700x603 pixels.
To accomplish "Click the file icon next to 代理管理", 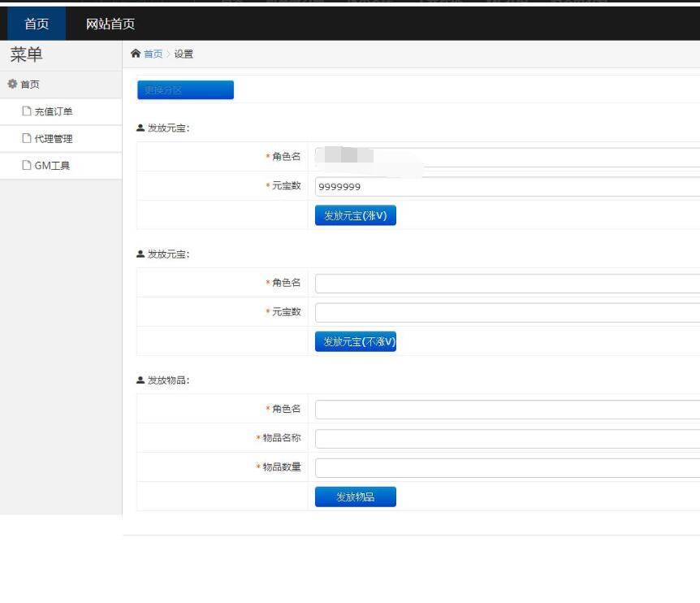I will pyautogui.click(x=27, y=139).
